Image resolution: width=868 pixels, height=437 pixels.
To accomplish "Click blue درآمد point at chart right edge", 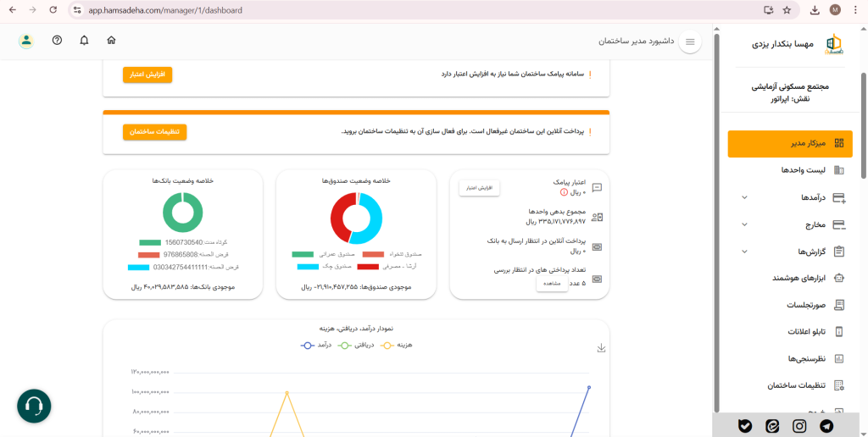I will point(589,387).
